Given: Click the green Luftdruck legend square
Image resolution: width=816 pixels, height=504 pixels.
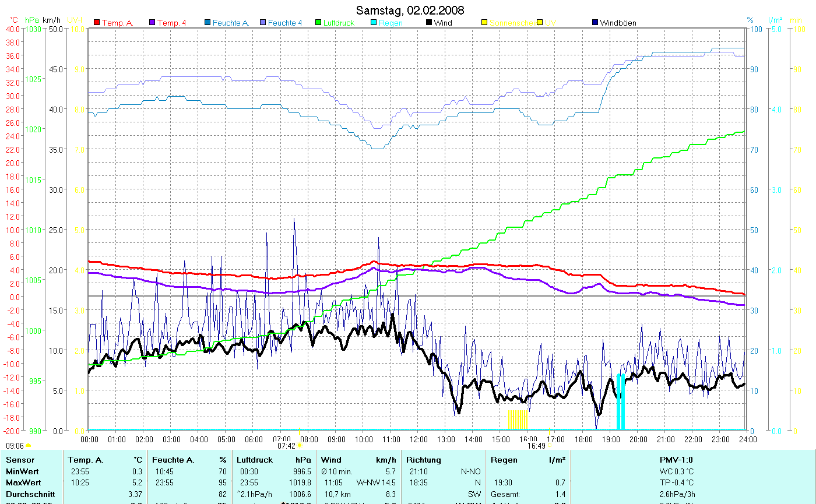Looking at the screenshot, I should pos(318,23).
